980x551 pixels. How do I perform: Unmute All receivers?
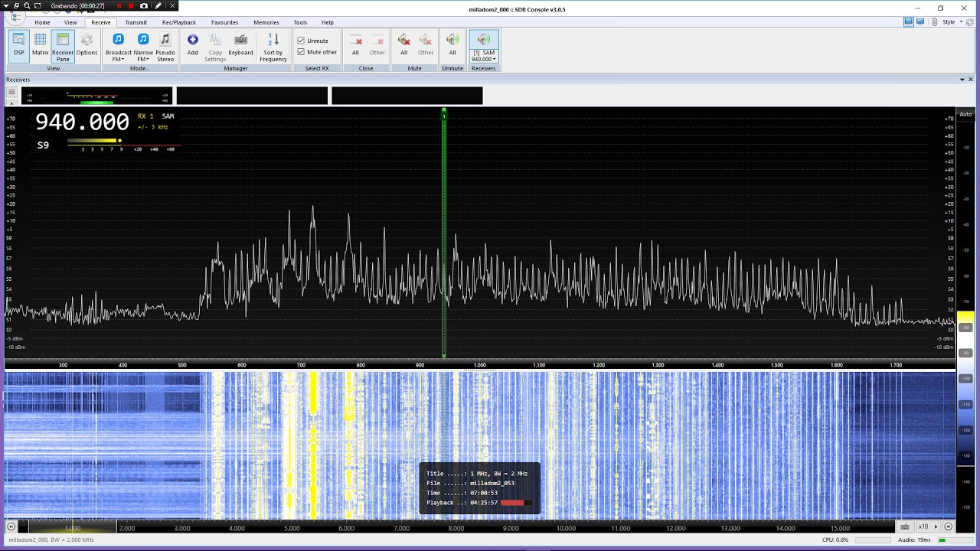(x=452, y=46)
